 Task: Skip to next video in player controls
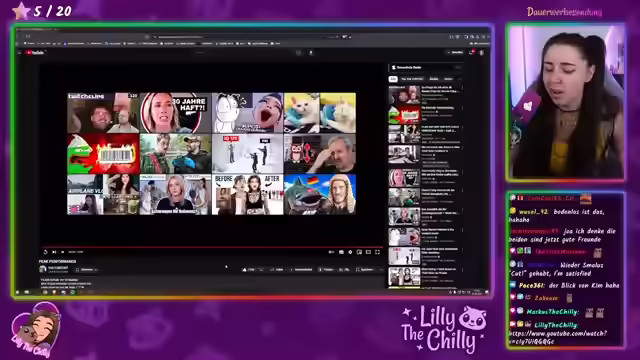[54, 252]
